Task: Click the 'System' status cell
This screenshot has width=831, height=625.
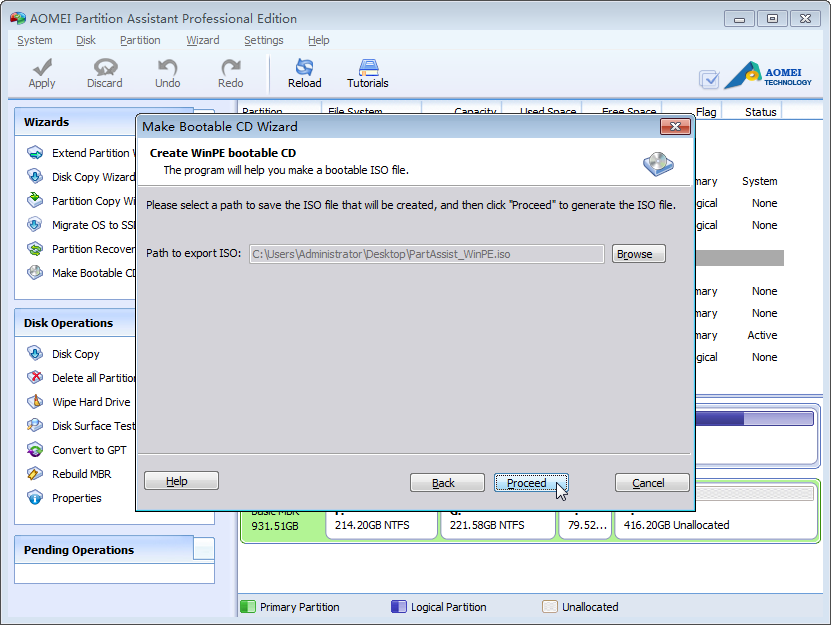Action: click(x=759, y=181)
